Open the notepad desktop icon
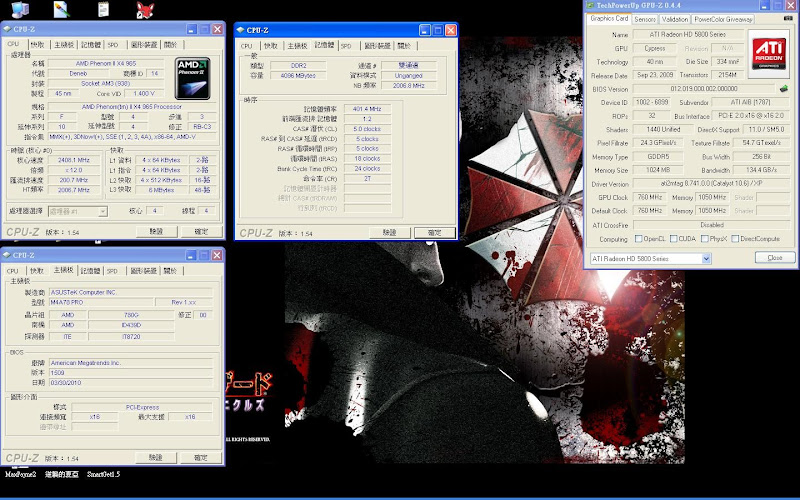 tap(103, 9)
